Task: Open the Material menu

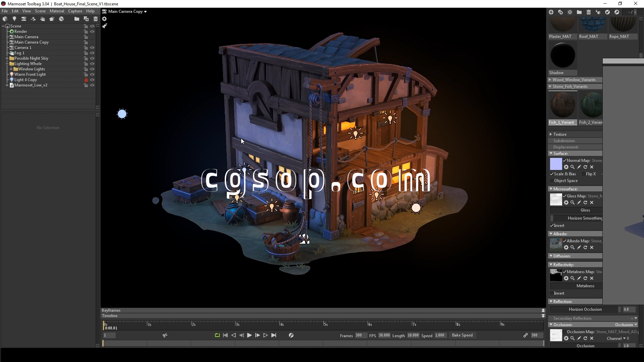Action: [57, 11]
